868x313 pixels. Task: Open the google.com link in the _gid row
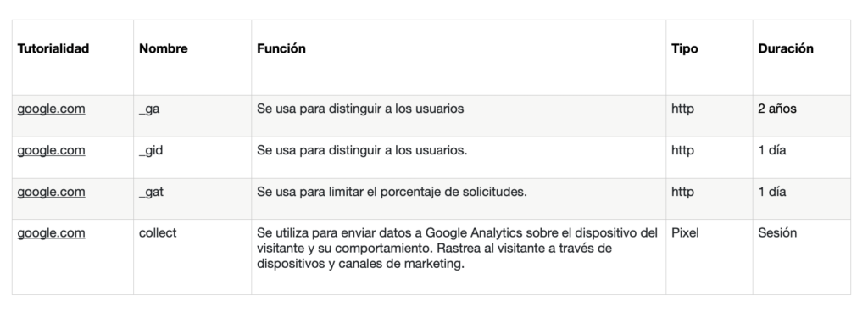(51, 151)
